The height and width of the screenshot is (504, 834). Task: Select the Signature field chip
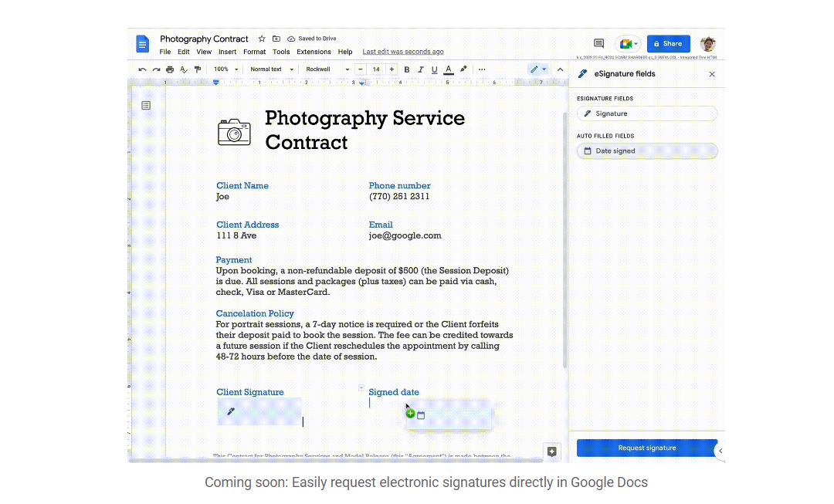(x=646, y=113)
